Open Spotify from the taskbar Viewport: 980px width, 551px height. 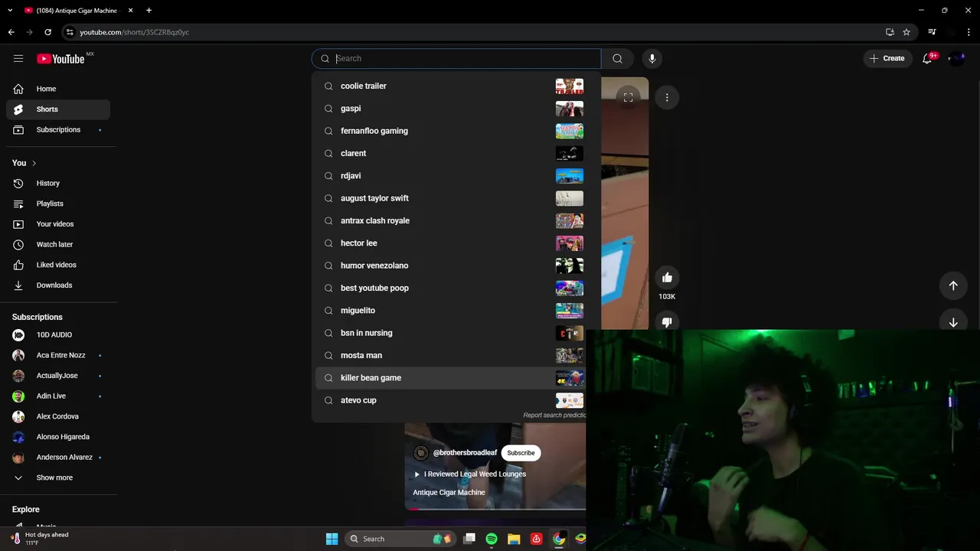(492, 539)
